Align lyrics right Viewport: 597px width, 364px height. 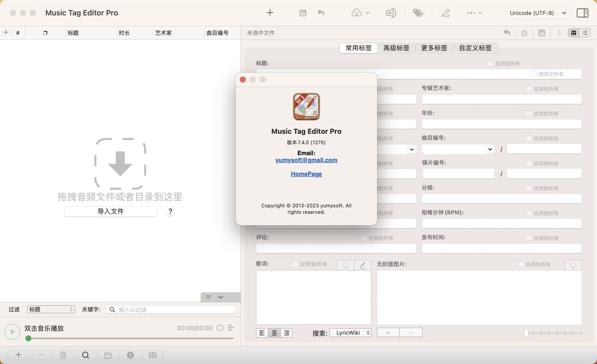tap(286, 333)
